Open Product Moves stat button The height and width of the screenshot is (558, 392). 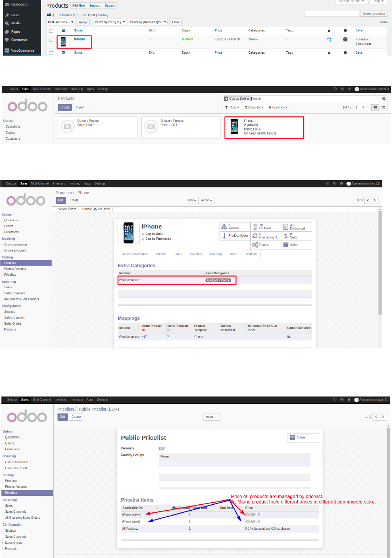(x=235, y=235)
